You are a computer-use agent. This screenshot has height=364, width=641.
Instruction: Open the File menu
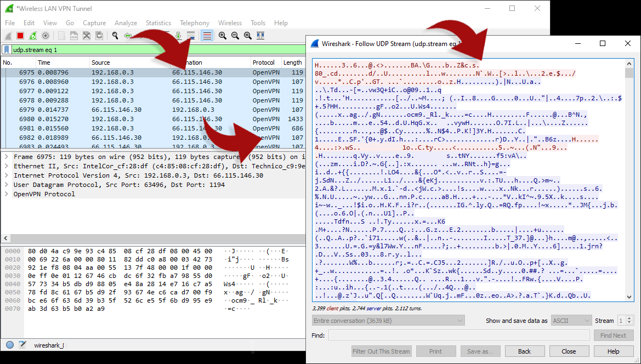point(10,23)
